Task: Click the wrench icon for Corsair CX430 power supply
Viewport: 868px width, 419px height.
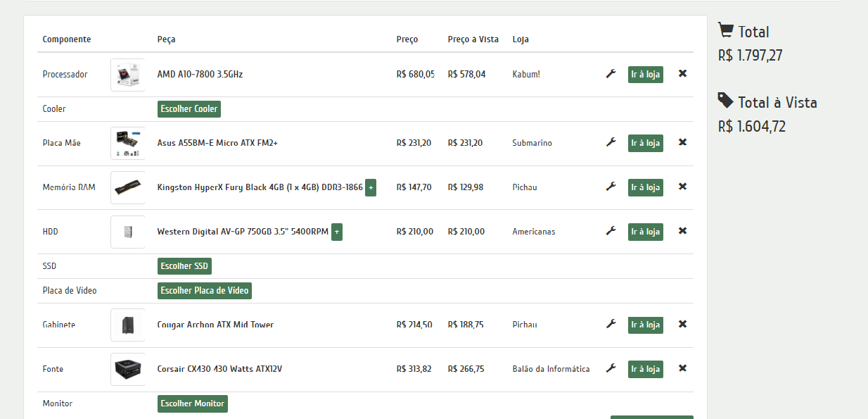Action: click(x=611, y=368)
